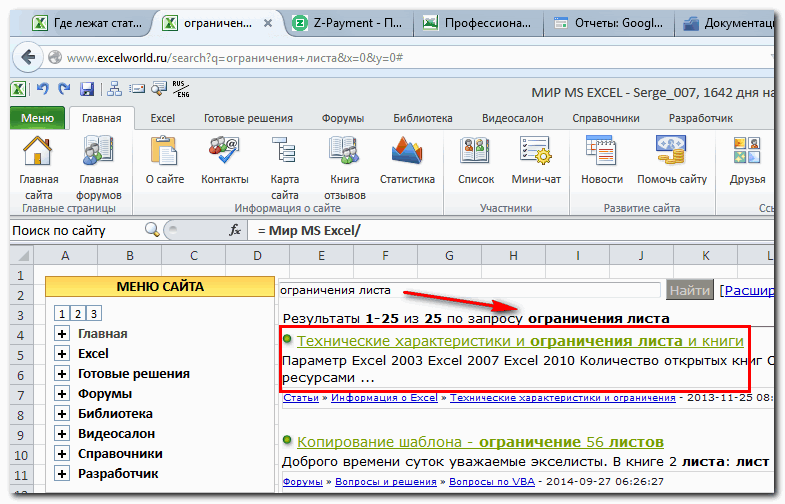Screen dimensions: 785x504
Task: Switch to the Справочники ribbon tab
Action: [606, 119]
